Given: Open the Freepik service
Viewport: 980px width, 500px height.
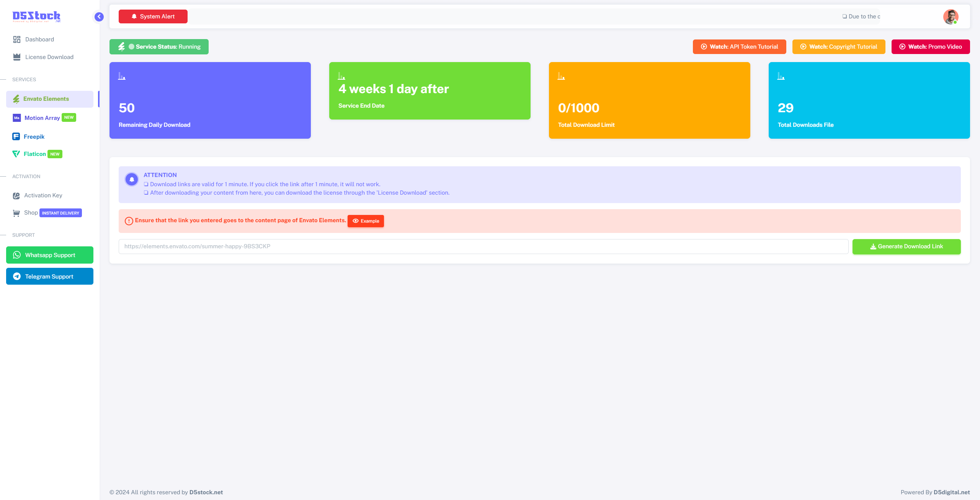Looking at the screenshot, I should click(34, 137).
